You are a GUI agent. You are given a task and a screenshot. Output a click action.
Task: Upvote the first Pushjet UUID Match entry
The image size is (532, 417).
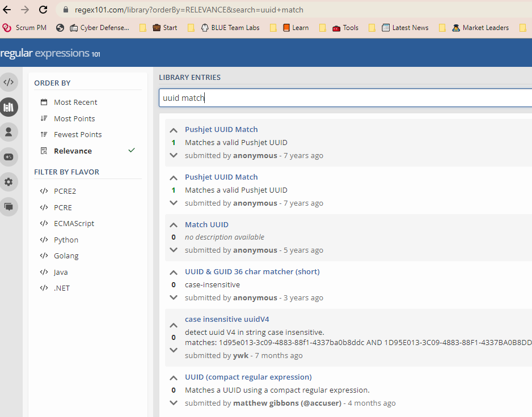(x=174, y=130)
